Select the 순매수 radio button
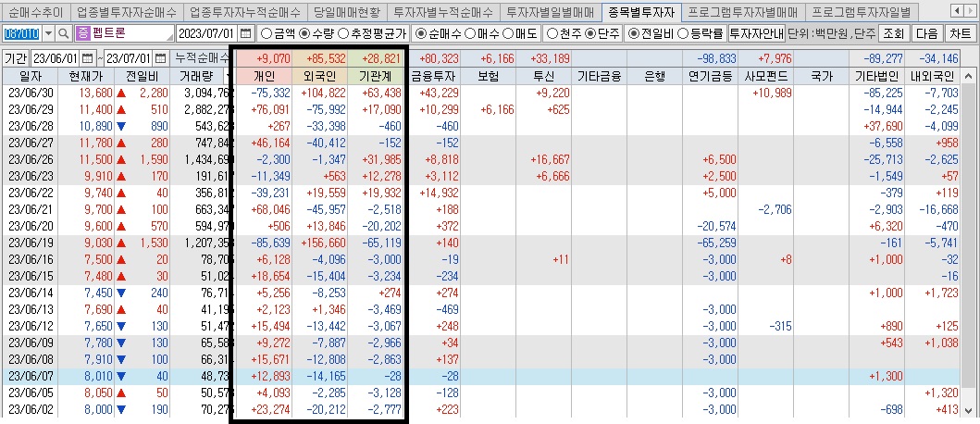 pos(421,33)
